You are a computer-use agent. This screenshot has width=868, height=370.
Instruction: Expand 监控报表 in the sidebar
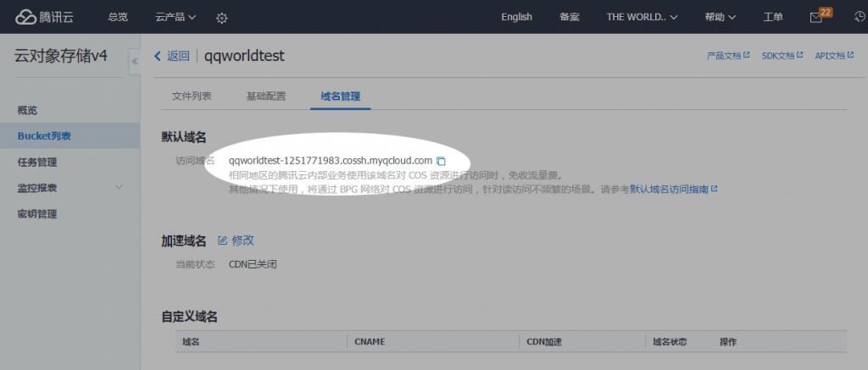(x=119, y=187)
